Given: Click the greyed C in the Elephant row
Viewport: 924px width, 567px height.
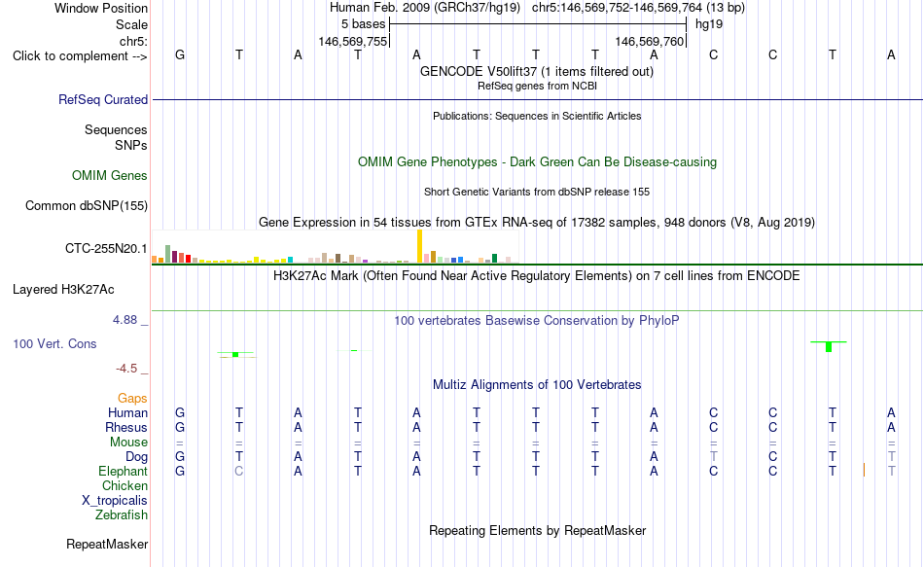Looking at the screenshot, I should 238,471.
